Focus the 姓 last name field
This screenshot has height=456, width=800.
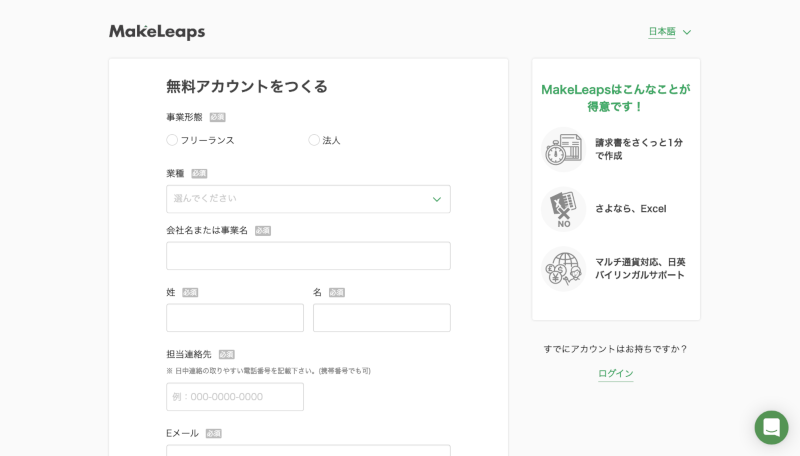point(235,318)
